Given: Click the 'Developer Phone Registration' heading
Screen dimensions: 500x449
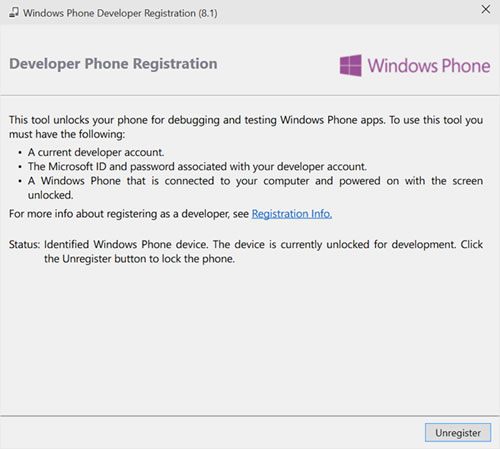Looking at the screenshot, I should 113,64.
